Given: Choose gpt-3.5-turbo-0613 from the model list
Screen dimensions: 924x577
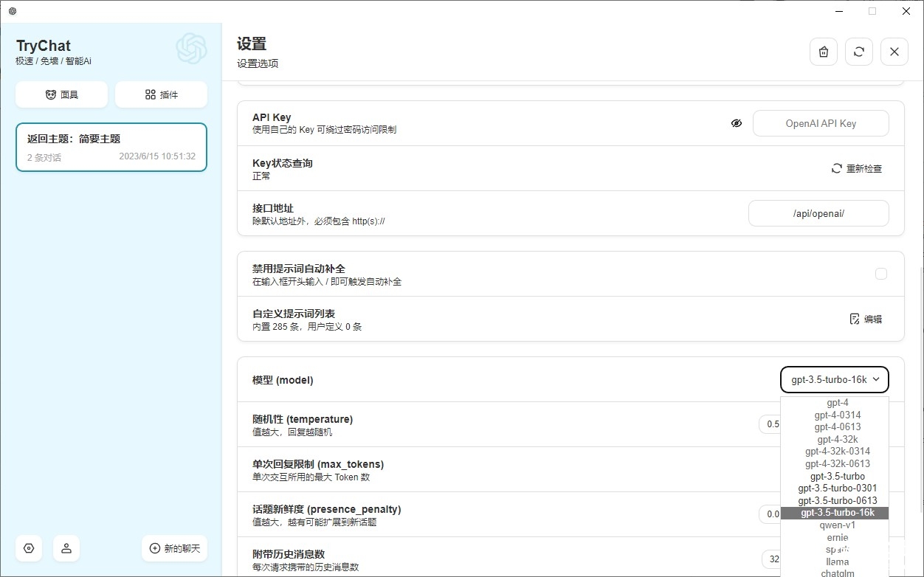Looking at the screenshot, I should [x=835, y=500].
